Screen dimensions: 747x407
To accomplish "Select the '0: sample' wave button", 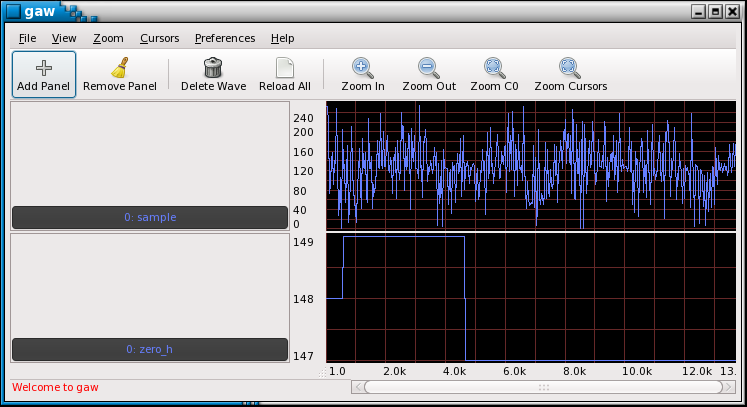I will [150, 217].
